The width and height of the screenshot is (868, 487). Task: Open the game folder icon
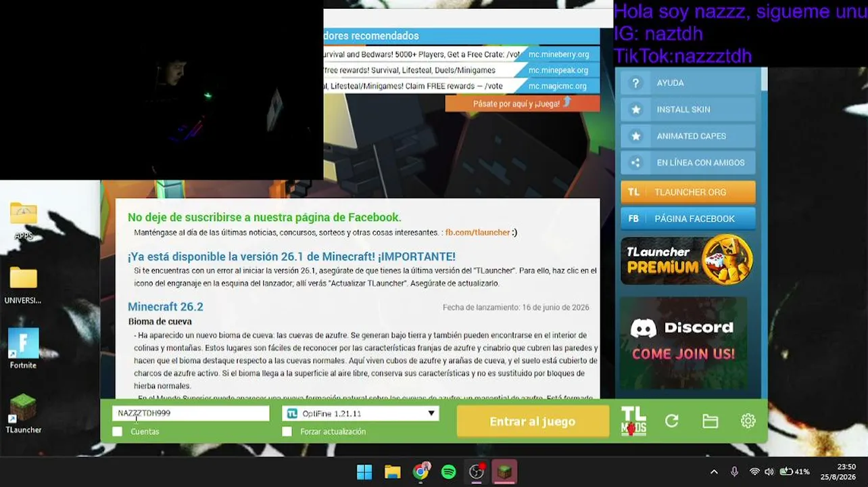coord(710,421)
